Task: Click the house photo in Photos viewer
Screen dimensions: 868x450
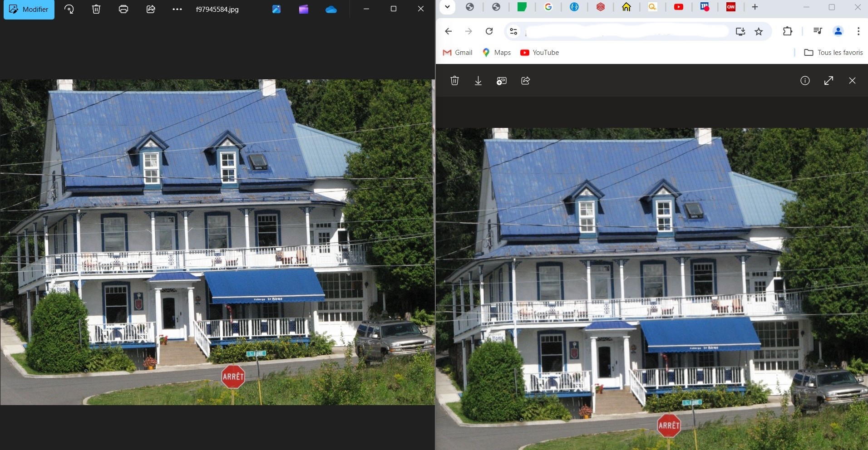Action: coord(217,242)
